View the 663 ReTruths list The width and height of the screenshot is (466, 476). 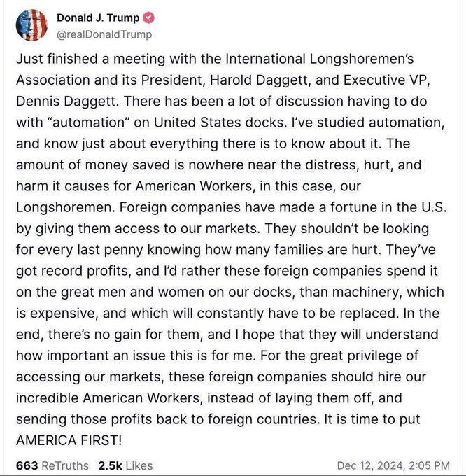click(x=52, y=465)
